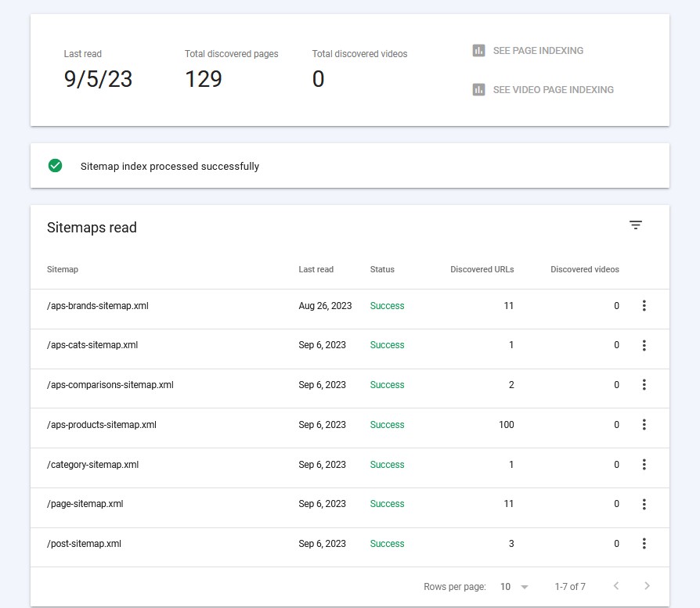Image resolution: width=700 pixels, height=608 pixels.
Task: Go to next page of sitemaps
Action: (x=648, y=585)
